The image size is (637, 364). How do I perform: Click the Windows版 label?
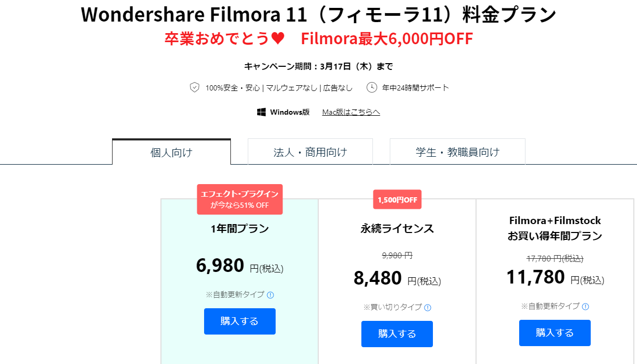click(290, 112)
